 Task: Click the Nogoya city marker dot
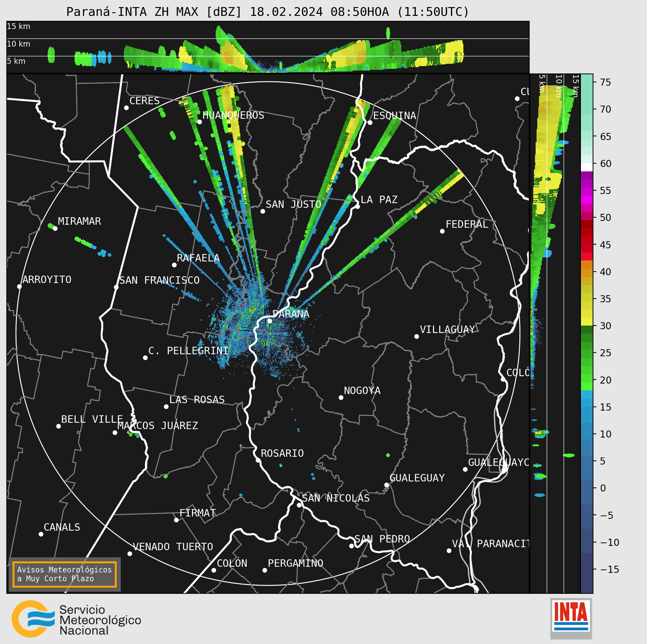pos(341,397)
